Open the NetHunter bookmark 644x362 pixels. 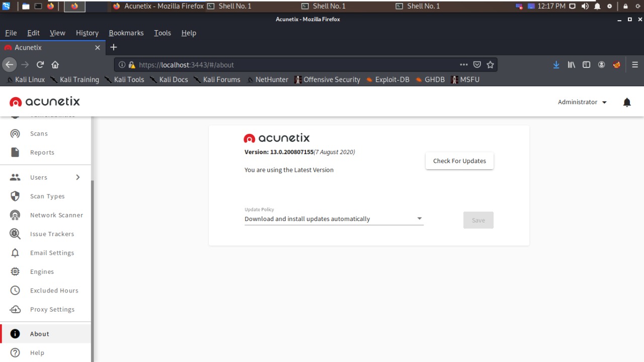(x=267, y=80)
